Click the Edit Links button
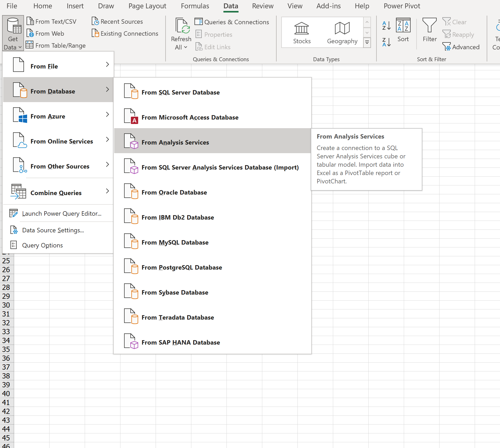This screenshot has width=500, height=448. pos(213,47)
